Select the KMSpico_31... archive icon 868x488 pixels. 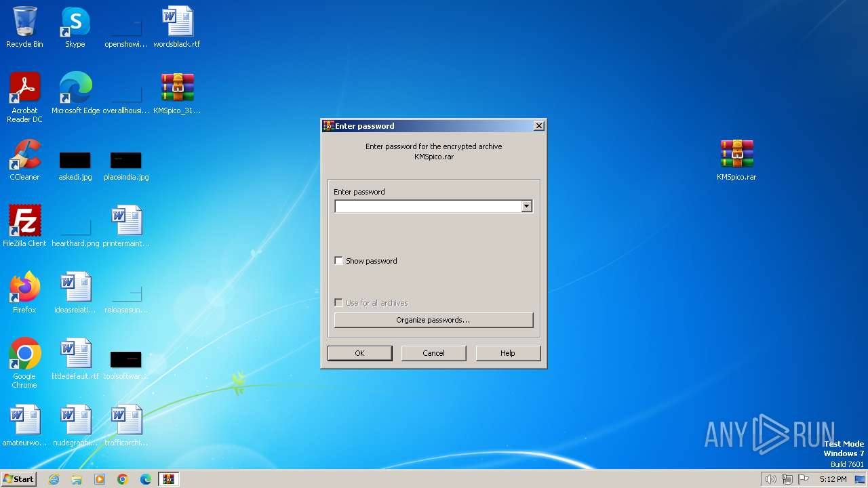click(x=177, y=94)
